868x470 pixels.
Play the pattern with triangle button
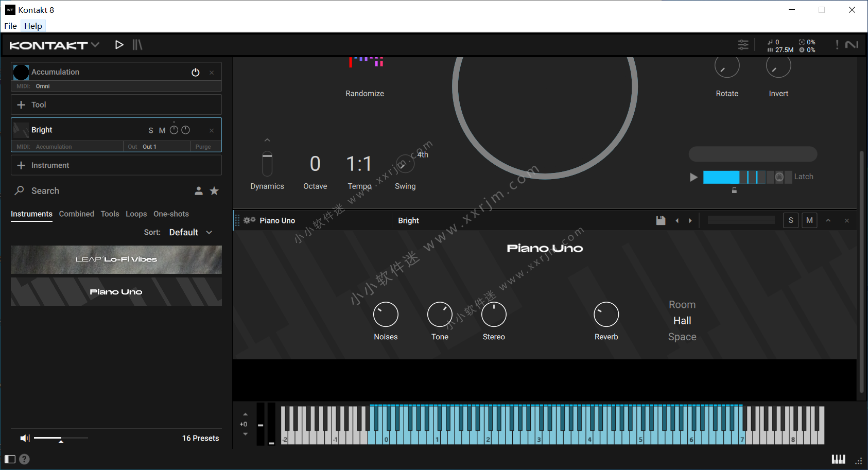(693, 177)
